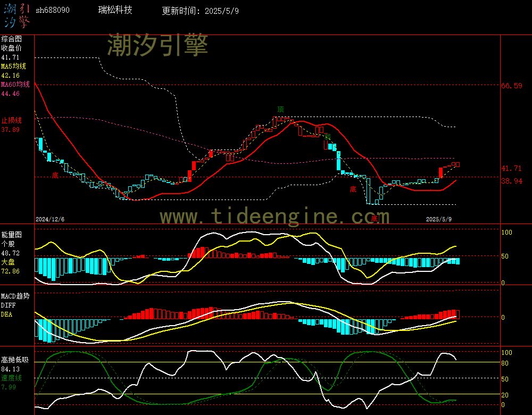This screenshot has height=415, width=532.
Task: Click the 底 marker nearest the 2024/12/6 date
Action: coord(55,175)
